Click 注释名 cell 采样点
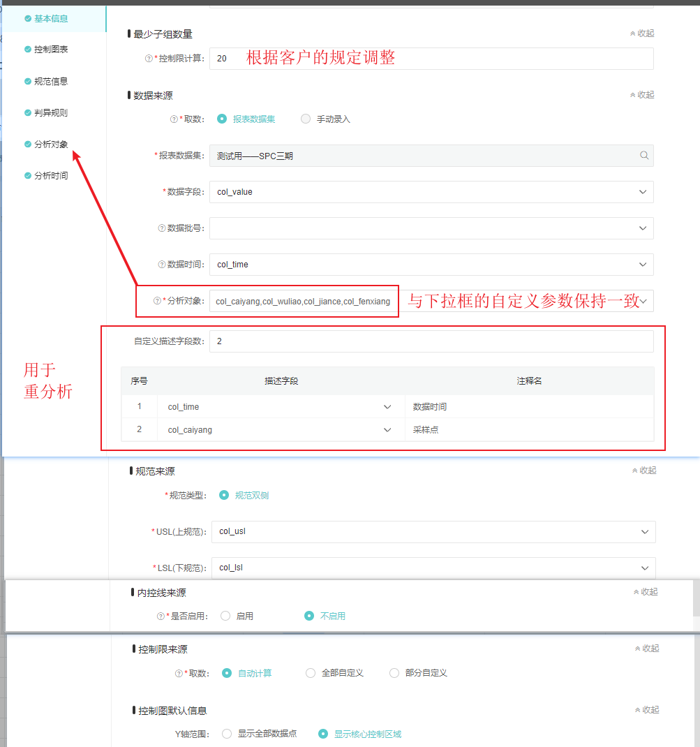This screenshot has height=747, width=700. click(x=530, y=430)
